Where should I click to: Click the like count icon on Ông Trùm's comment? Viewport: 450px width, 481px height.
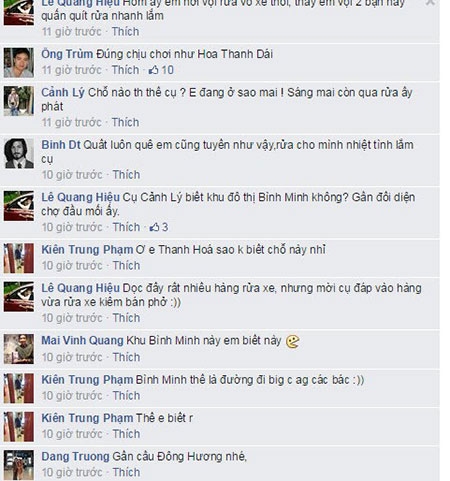[x=153, y=70]
